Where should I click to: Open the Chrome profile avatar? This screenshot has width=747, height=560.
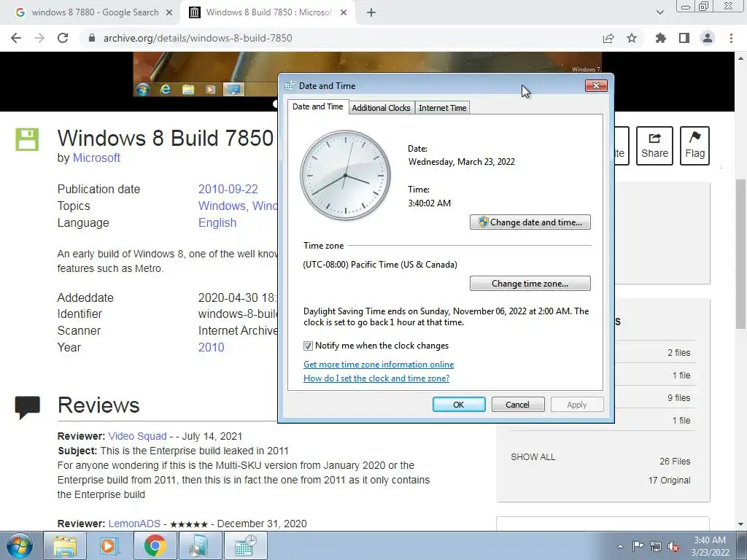(x=708, y=38)
